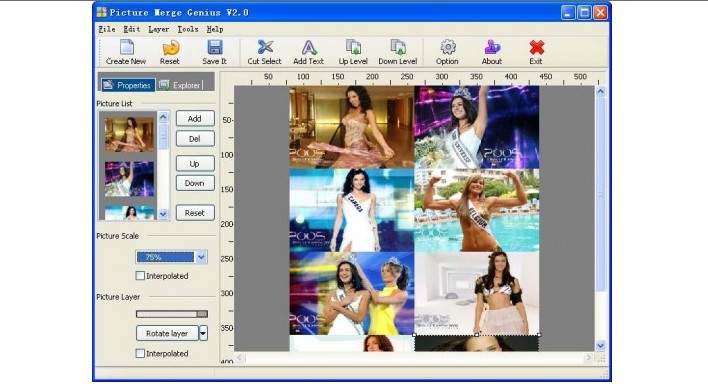Select third thumbnail in Picture List

click(x=129, y=213)
